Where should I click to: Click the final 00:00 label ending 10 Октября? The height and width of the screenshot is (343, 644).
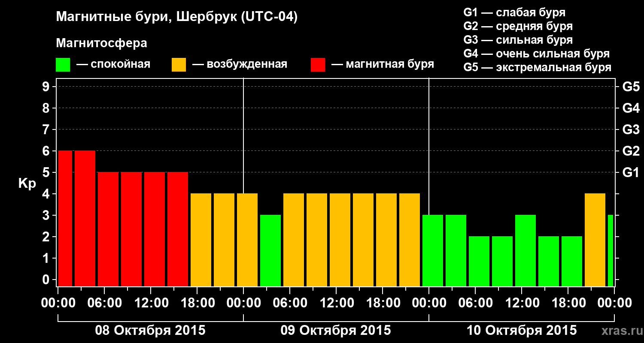[x=614, y=303]
